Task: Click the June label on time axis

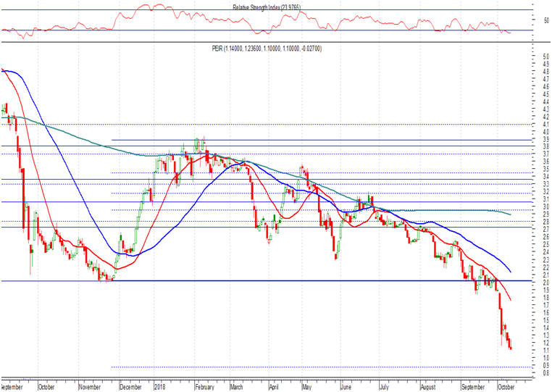Action: point(348,387)
